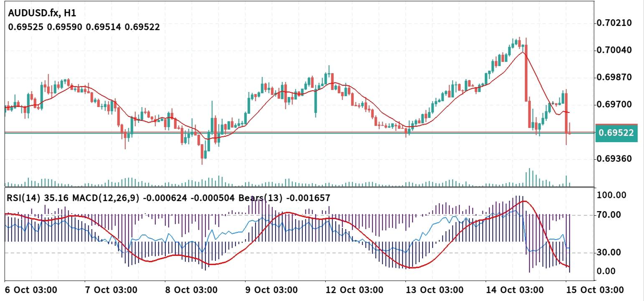Click the large red candle after the 14 Oct peak
Viewport: 644px width, 301px height.
526,73
